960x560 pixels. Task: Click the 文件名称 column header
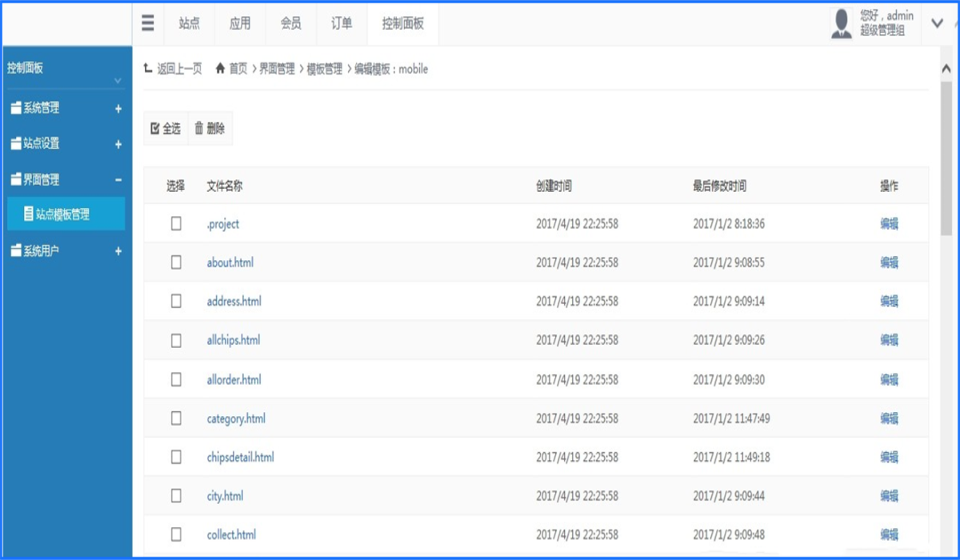pyautogui.click(x=225, y=186)
